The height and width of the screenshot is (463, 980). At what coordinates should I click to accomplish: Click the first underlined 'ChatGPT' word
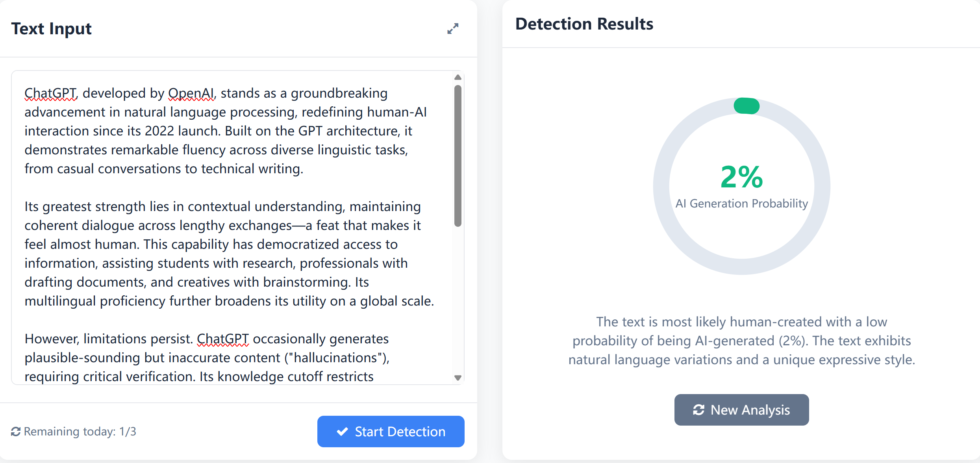(x=50, y=93)
